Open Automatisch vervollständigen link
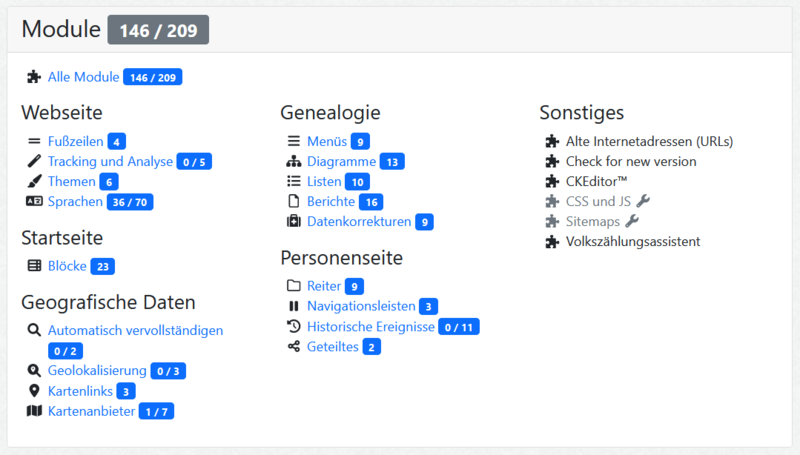 tap(135, 330)
